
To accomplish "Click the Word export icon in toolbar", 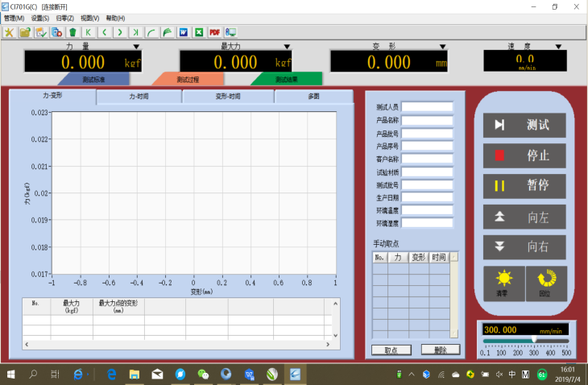I will pos(183,32).
